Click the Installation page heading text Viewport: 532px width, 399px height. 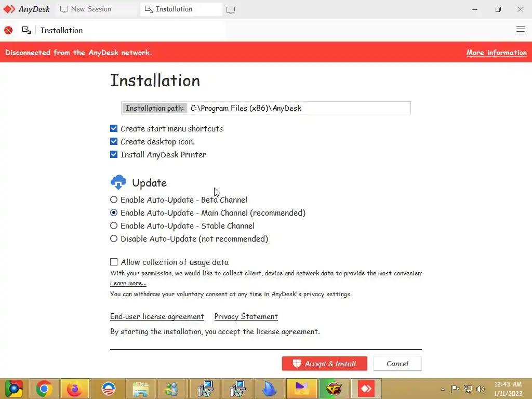(x=155, y=81)
